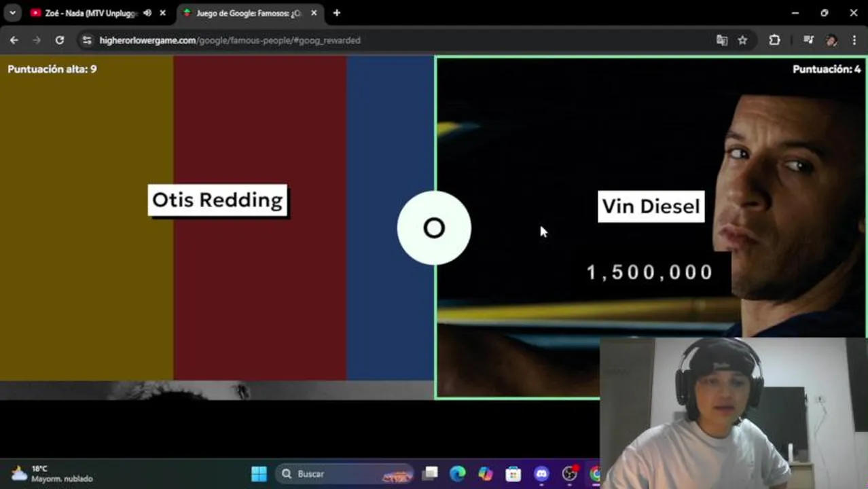Open Microsoft Store from taskbar

513,474
